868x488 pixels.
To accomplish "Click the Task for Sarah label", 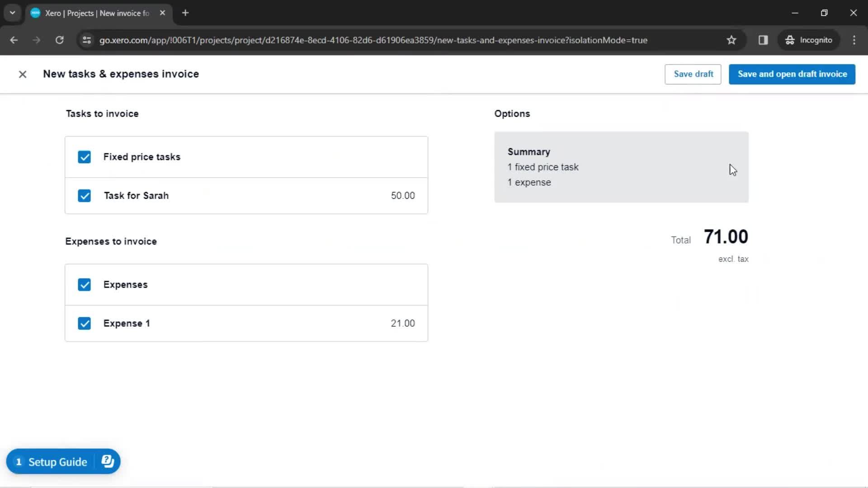I will point(136,196).
